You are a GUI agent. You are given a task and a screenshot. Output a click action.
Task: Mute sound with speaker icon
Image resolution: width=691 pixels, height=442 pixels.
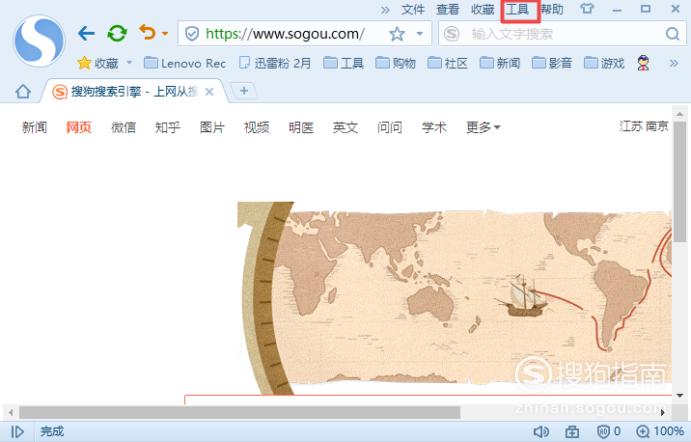coord(541,431)
